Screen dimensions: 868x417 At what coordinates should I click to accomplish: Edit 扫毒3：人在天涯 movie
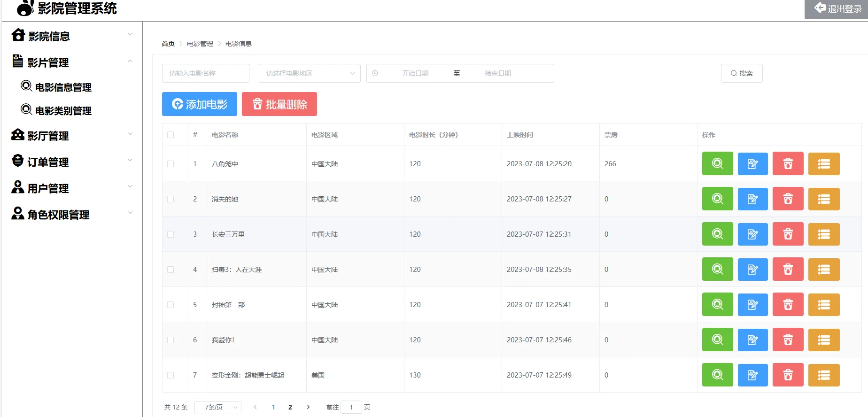[x=752, y=269]
